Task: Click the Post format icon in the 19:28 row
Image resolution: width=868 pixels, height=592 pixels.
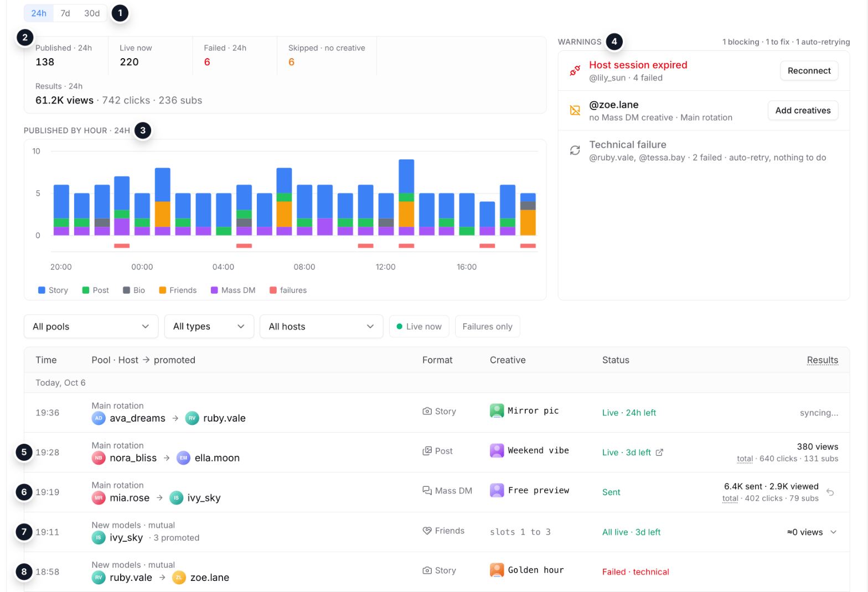Action: pos(427,451)
